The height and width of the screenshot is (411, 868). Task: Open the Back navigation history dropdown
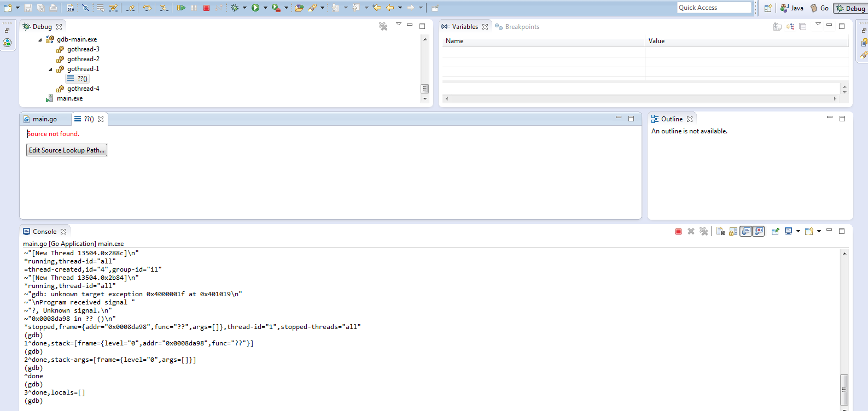(400, 8)
